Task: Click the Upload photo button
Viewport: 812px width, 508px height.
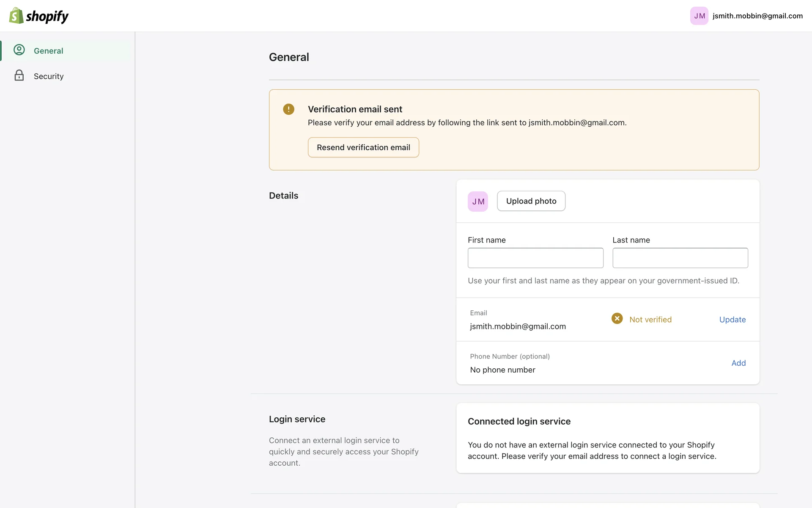Action: coord(531,201)
